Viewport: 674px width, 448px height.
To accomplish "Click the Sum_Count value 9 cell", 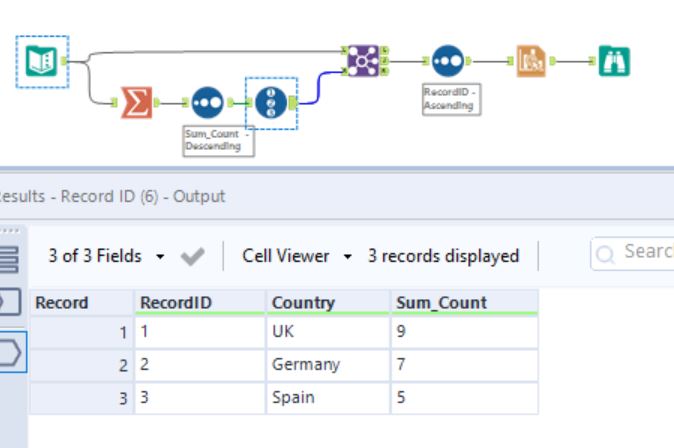I will pyautogui.click(x=462, y=333).
